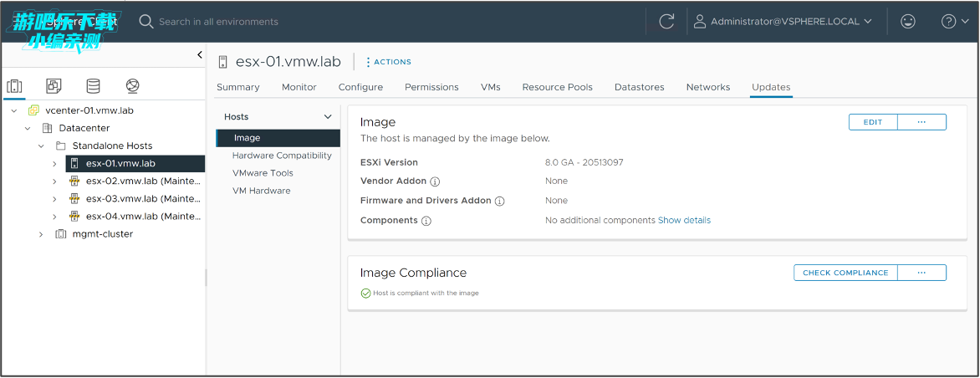
Task: Open the Networking inventory view icon
Action: (132, 86)
